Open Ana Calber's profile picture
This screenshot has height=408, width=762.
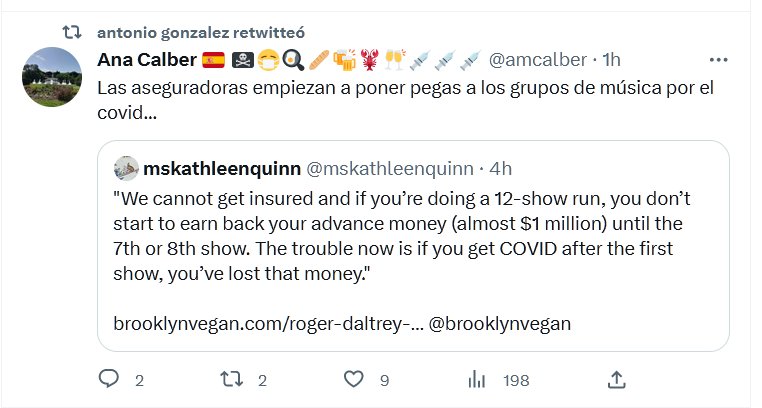click(52, 77)
